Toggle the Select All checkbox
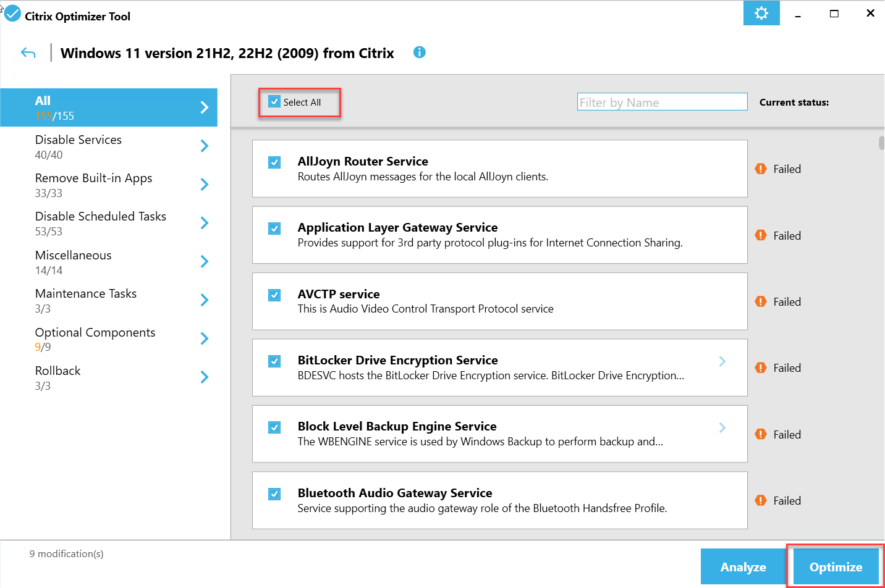Screen dimensions: 885x588 pyautogui.click(x=274, y=102)
